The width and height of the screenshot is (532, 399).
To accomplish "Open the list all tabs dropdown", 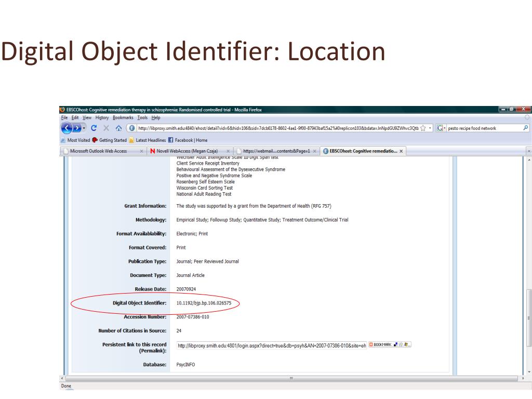I will tap(528, 151).
